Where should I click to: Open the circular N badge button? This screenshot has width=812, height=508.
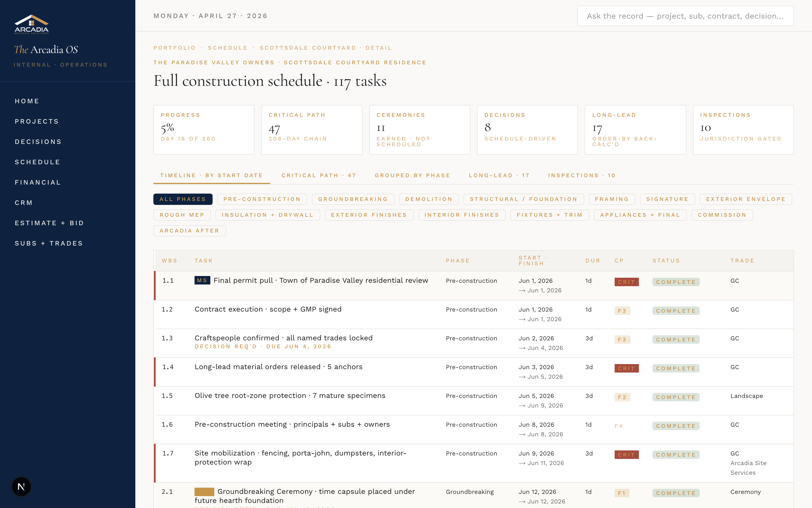(21, 487)
